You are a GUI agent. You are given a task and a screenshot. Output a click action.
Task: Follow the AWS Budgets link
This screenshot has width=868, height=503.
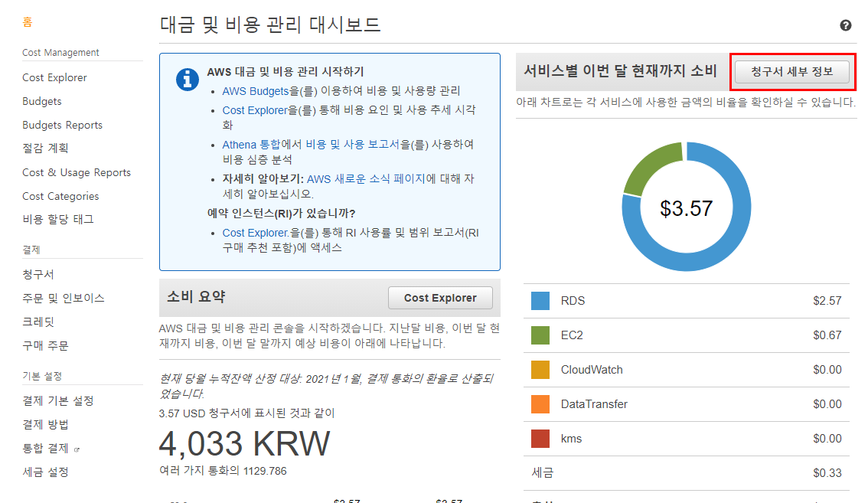[255, 91]
